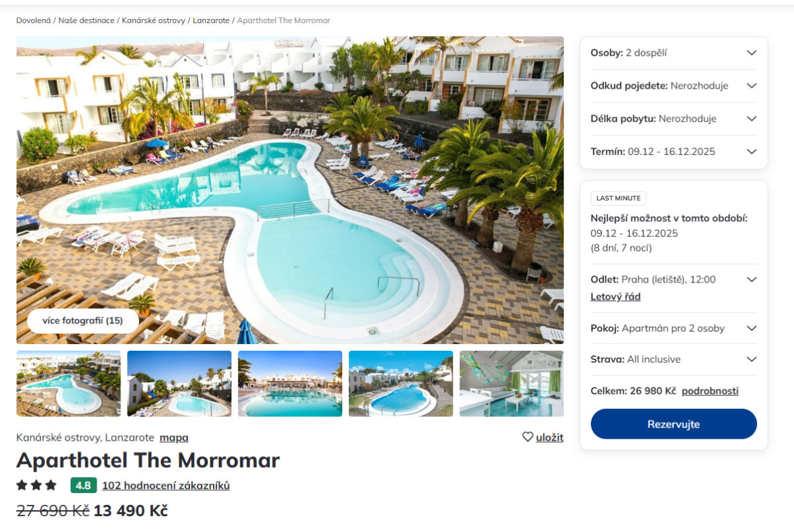Expand the Pokoj room type selector
Screen dimensions: 794x532
(674, 328)
